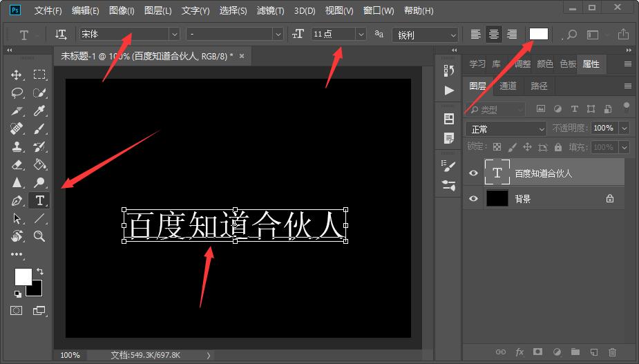Toggle lock transparent pixels
639x364 pixels.
(497, 146)
